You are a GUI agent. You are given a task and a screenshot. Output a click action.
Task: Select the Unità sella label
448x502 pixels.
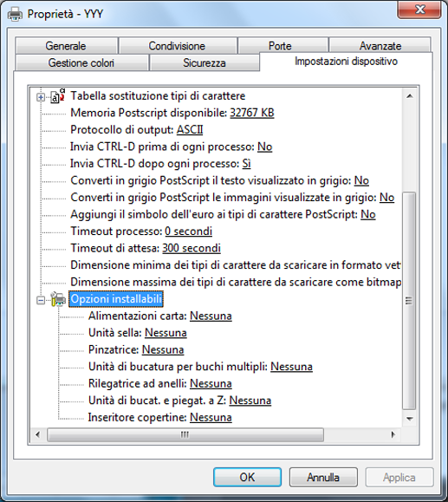(x=115, y=333)
